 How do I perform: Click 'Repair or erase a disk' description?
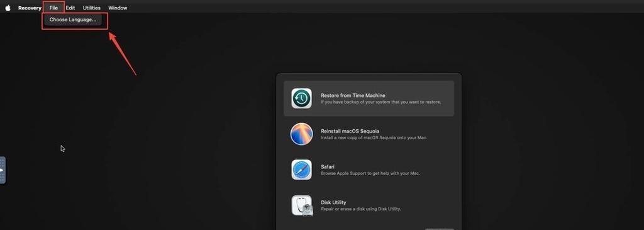360,209
